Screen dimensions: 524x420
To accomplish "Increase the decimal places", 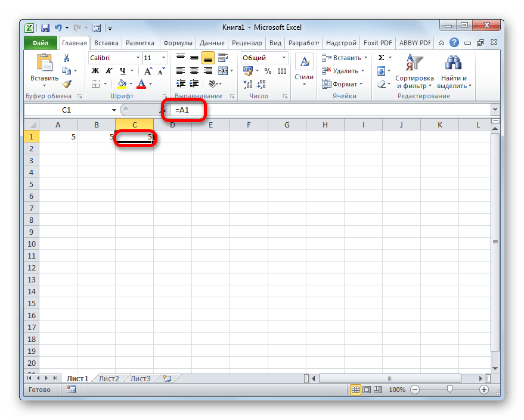I will pyautogui.click(x=248, y=84).
